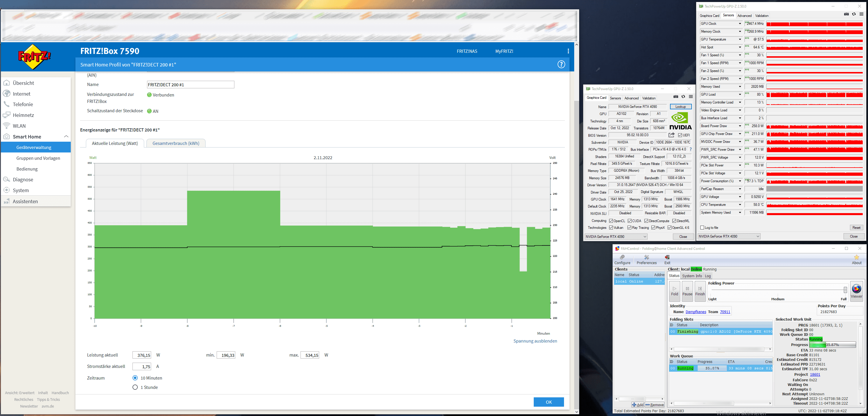Click the Fold play button in FAHControl
Image resolution: width=868 pixels, height=416 pixels.
pyautogui.click(x=675, y=291)
